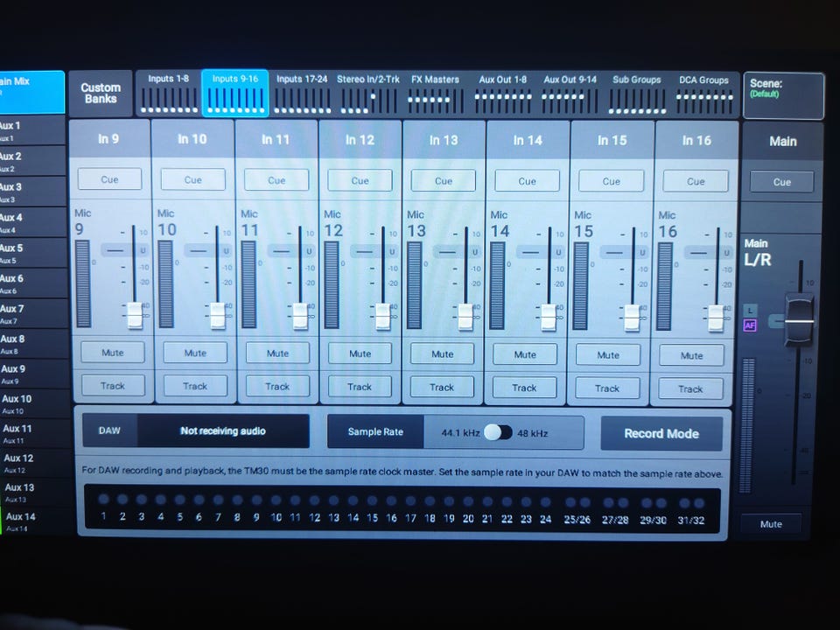Mute channel In 9

point(113,353)
